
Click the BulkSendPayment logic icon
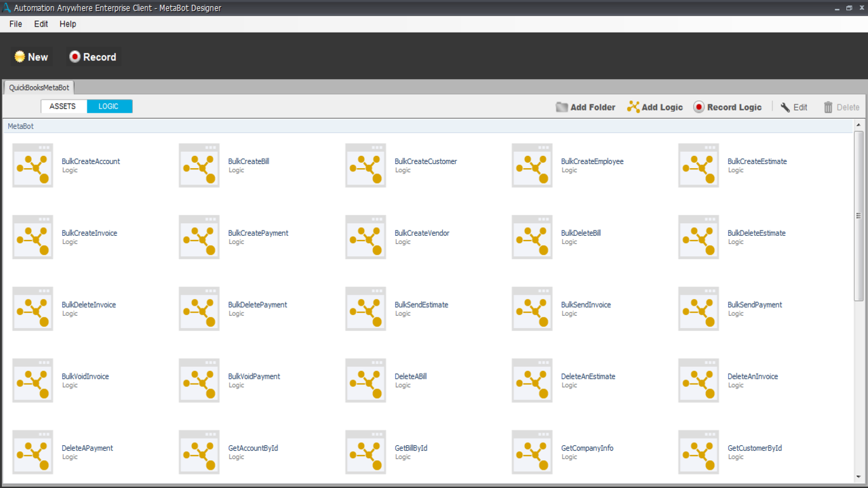[698, 309]
